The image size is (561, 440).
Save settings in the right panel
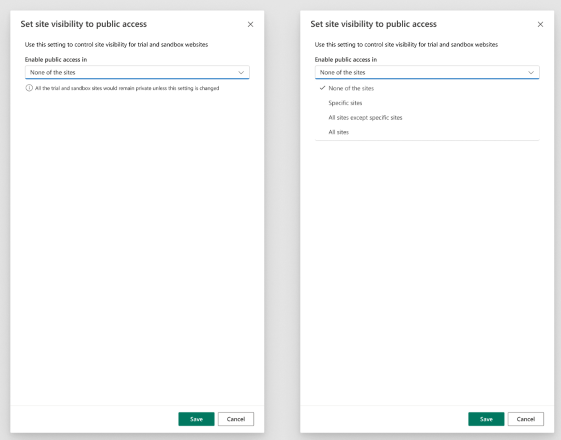tap(486, 419)
